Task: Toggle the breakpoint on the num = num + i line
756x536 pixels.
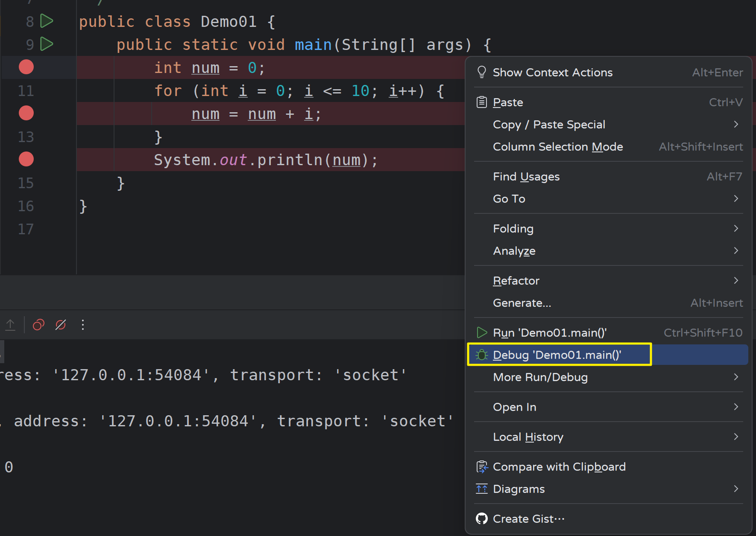Action: click(x=26, y=113)
